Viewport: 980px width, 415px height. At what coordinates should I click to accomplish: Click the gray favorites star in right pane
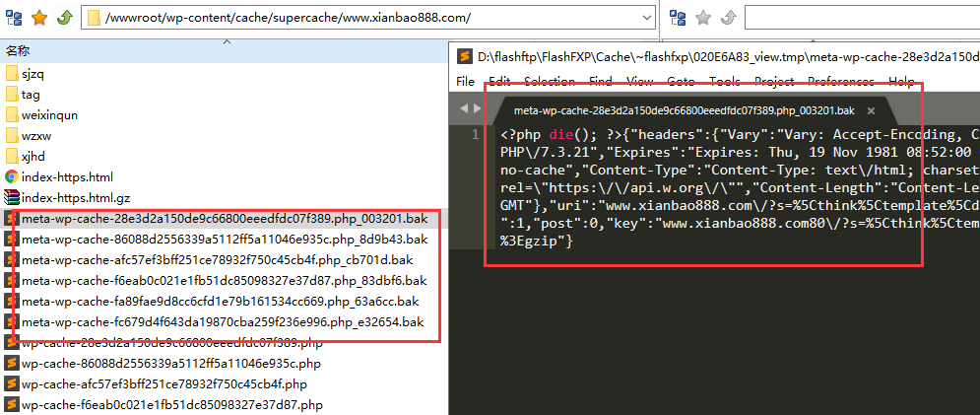click(x=704, y=18)
